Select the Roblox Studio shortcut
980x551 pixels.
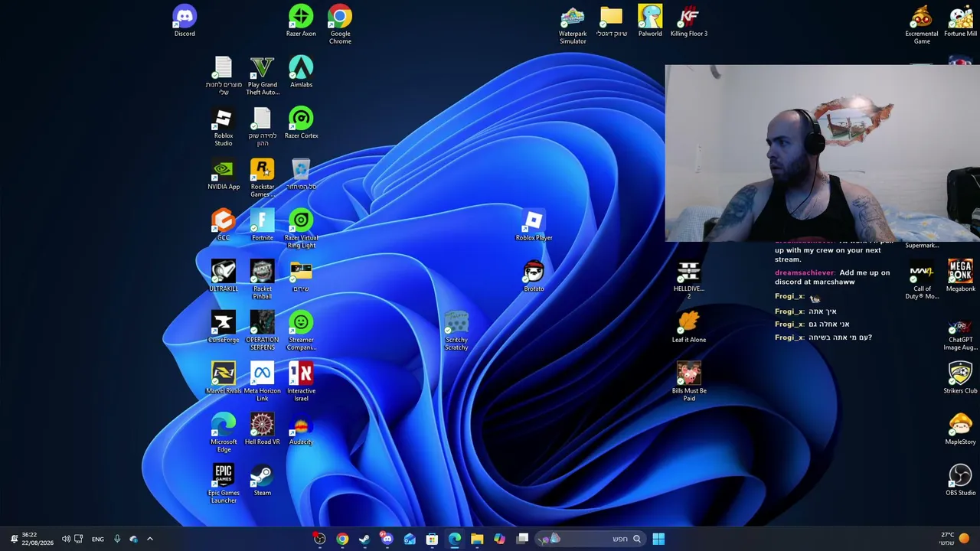click(x=224, y=127)
